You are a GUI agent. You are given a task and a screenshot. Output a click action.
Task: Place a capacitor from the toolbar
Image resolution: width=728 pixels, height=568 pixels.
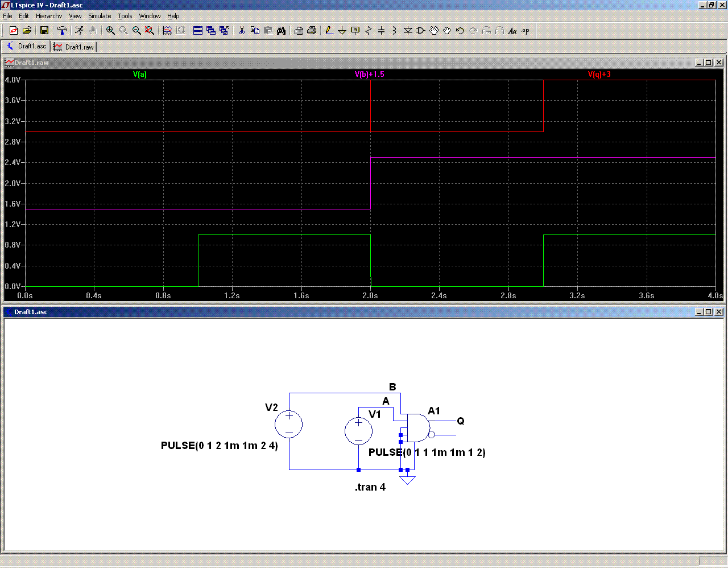pos(381,31)
